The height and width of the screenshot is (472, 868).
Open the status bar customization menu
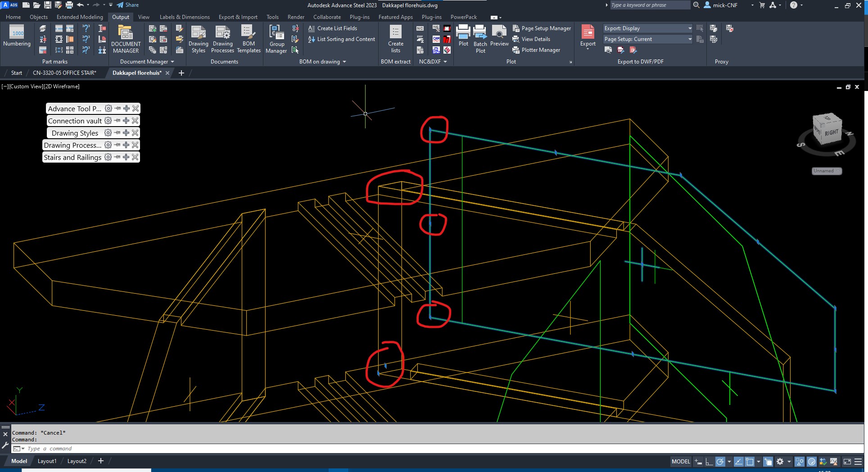pos(858,462)
